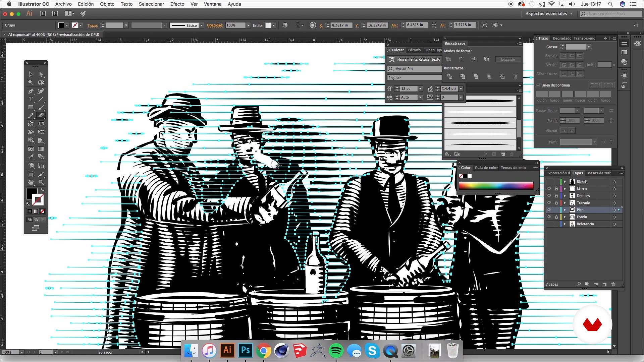Click the white swatch in Color panel
This screenshot has width=644, height=362.
(470, 176)
